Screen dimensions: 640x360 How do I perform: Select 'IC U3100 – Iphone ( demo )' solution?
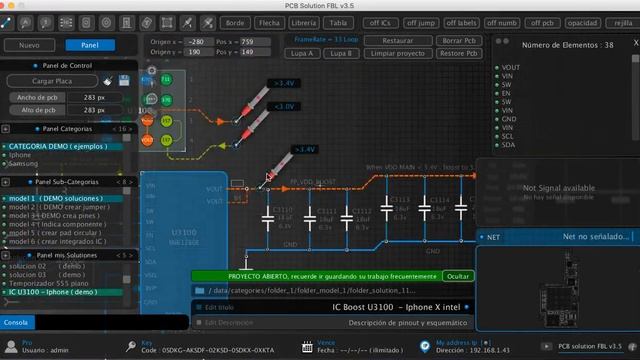click(61, 292)
